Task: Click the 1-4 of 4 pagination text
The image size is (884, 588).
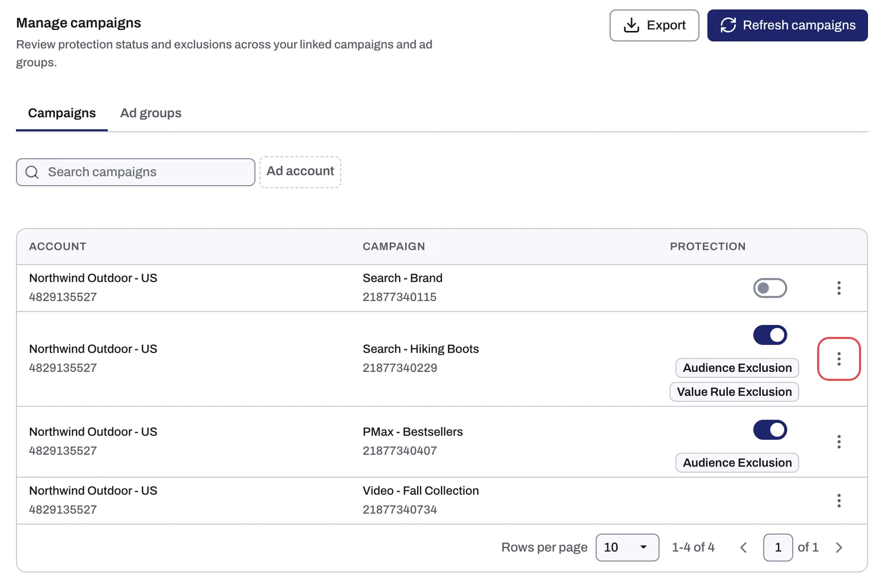Action: tap(693, 548)
